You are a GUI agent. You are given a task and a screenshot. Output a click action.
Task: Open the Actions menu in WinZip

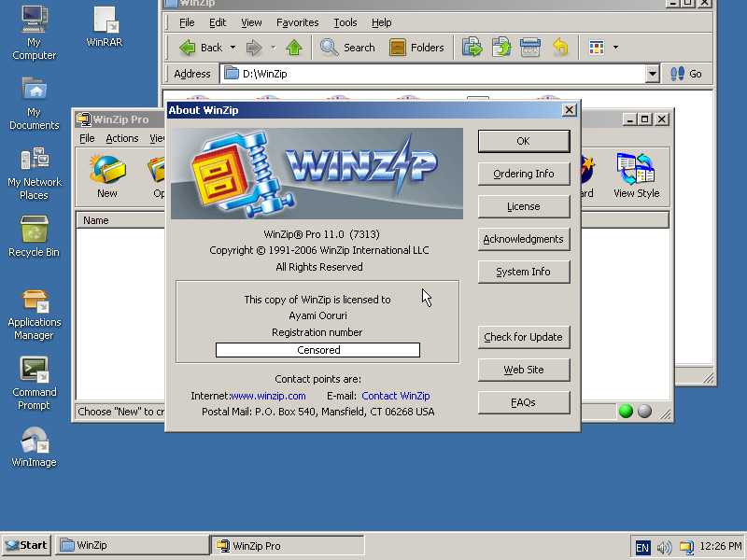(x=122, y=136)
